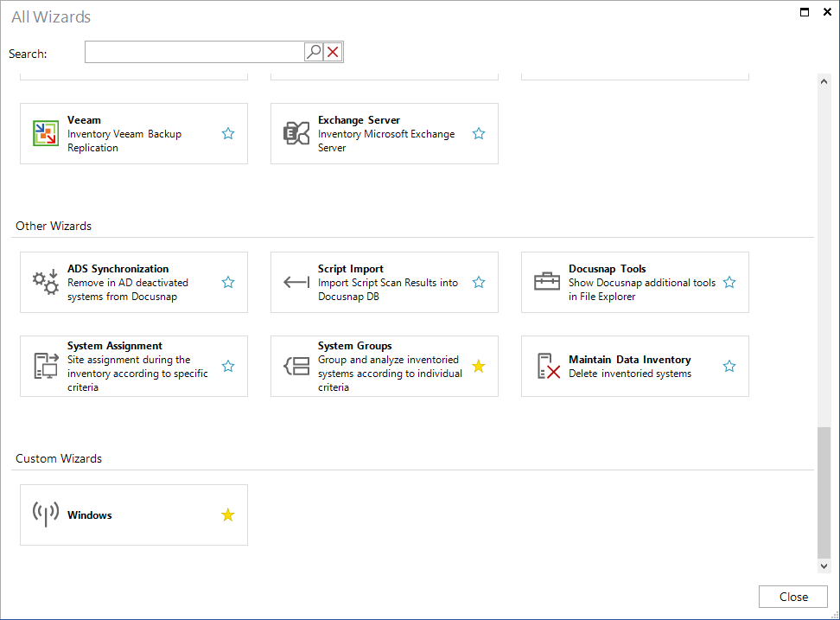The height and width of the screenshot is (620, 840).
Task: Select the Veeam inventory wizard icon
Action: pyautogui.click(x=44, y=132)
